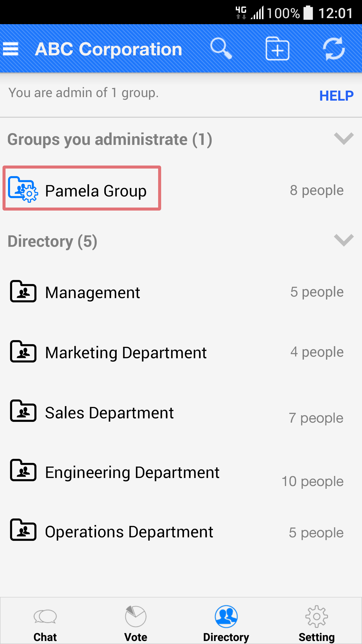The height and width of the screenshot is (644, 362).
Task: Tap the ABC Corporation title
Action: pyautogui.click(x=109, y=49)
